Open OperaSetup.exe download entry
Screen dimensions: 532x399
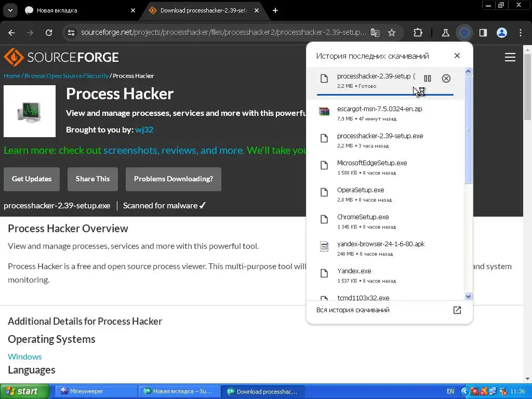(x=385, y=194)
